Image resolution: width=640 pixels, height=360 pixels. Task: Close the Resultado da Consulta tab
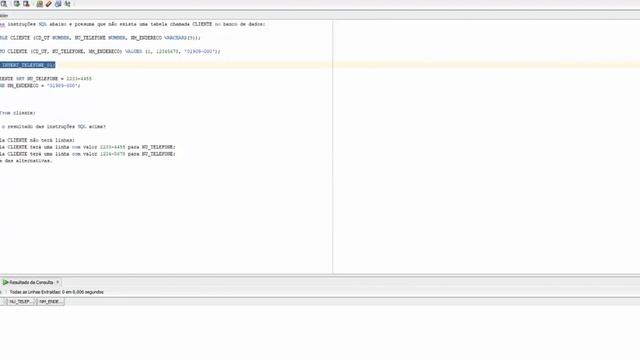[58, 282]
